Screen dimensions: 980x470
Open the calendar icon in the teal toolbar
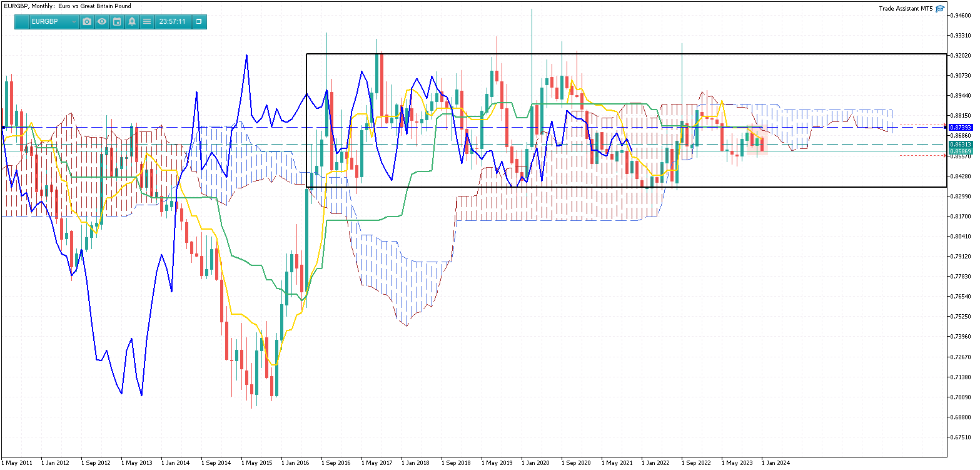pos(117,22)
